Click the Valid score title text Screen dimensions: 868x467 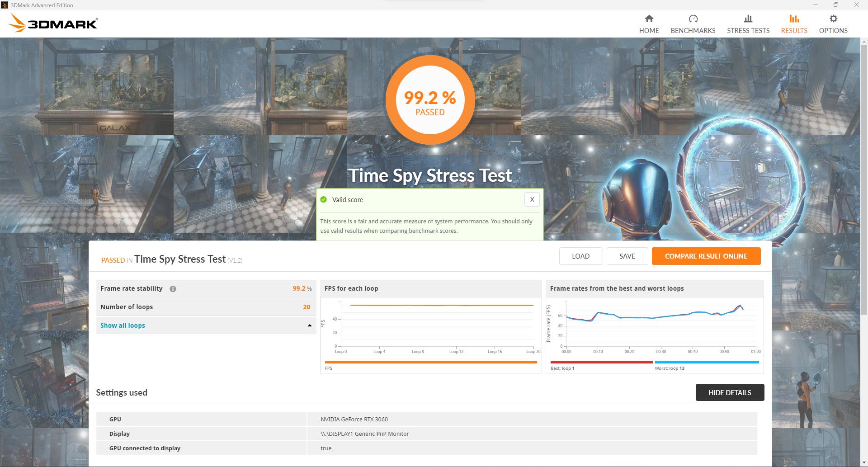(347, 199)
